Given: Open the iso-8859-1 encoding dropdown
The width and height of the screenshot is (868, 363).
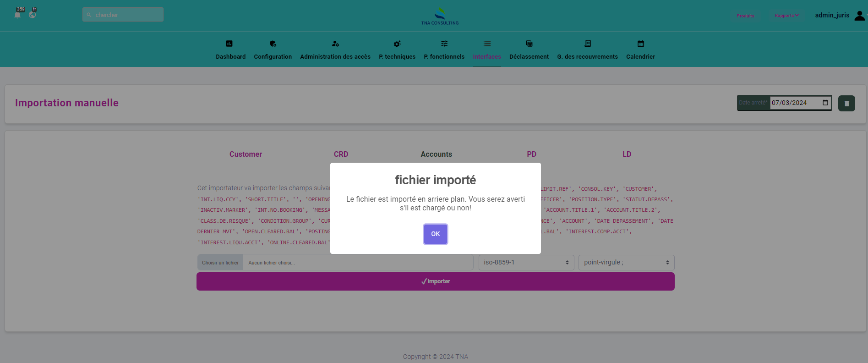Looking at the screenshot, I should click(x=526, y=263).
